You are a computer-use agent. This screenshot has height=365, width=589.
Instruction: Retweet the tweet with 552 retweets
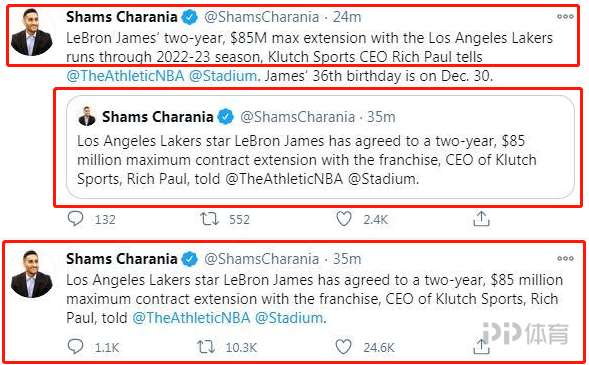[x=209, y=219]
